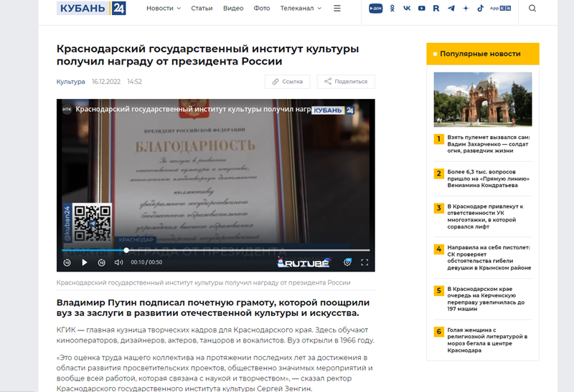Screen dimensions: 574x392
Task: Open the Кубань 24 site logo
Action: coord(91,8)
